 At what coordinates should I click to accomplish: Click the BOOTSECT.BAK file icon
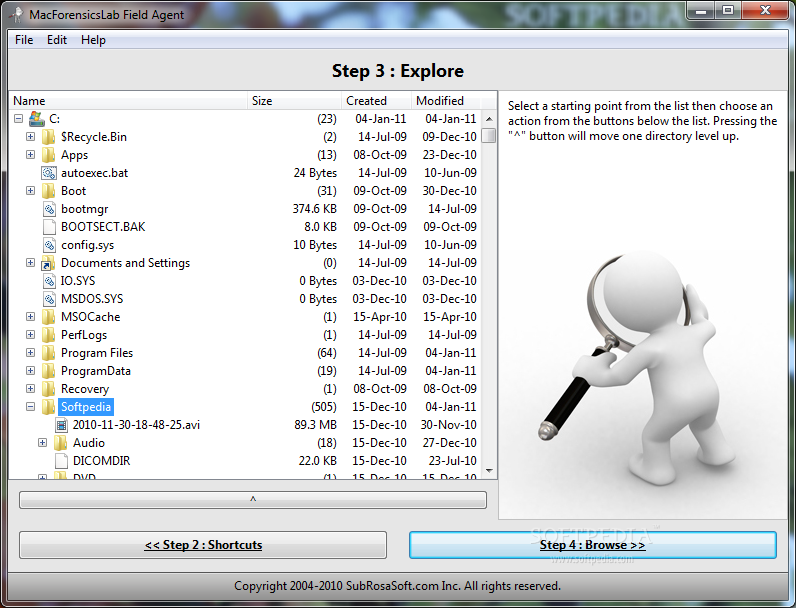49,227
